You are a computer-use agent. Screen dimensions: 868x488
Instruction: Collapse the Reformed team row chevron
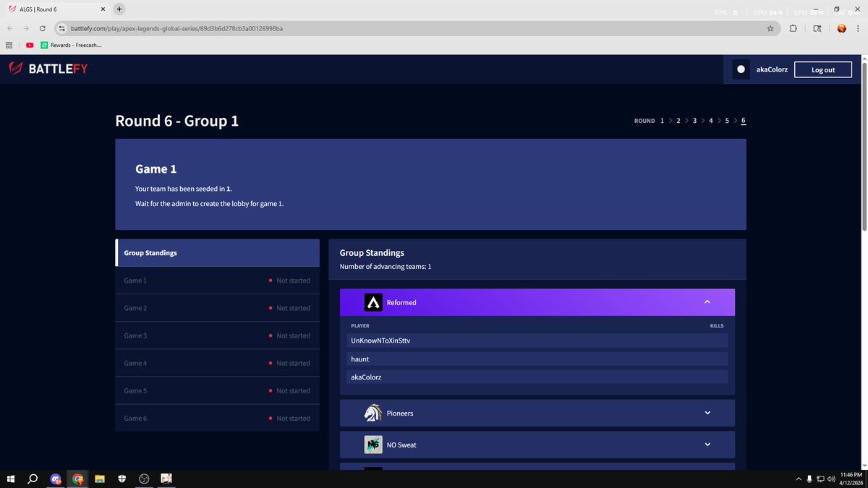pyautogui.click(x=707, y=302)
